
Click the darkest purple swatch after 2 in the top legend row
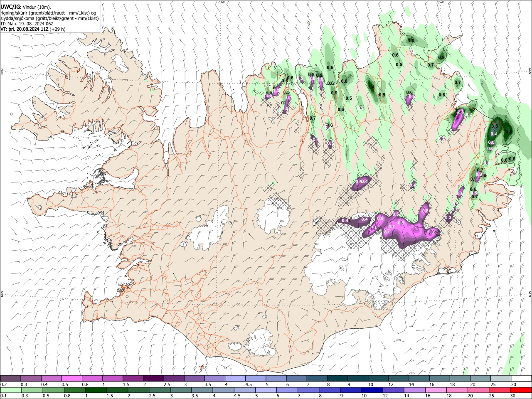pyautogui.click(x=153, y=379)
